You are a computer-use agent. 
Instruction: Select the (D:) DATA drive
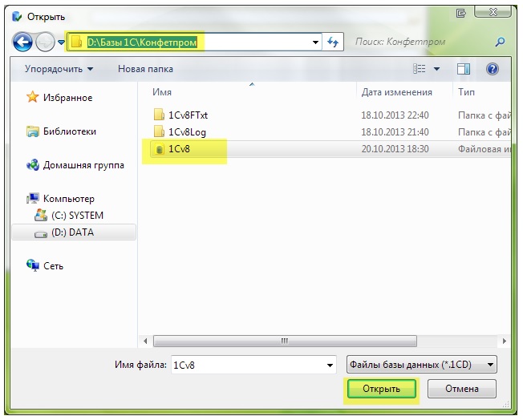(72, 232)
